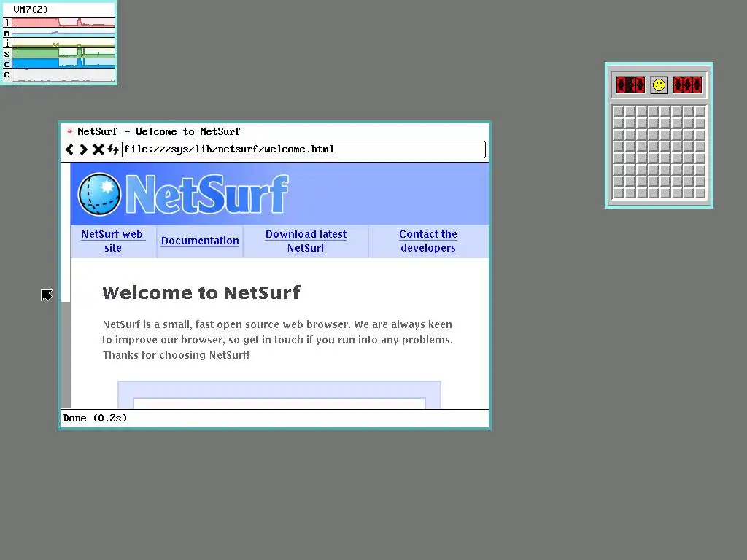This screenshot has height=560, width=747.
Task: Open the NetSurf web site link
Action: click(x=112, y=241)
